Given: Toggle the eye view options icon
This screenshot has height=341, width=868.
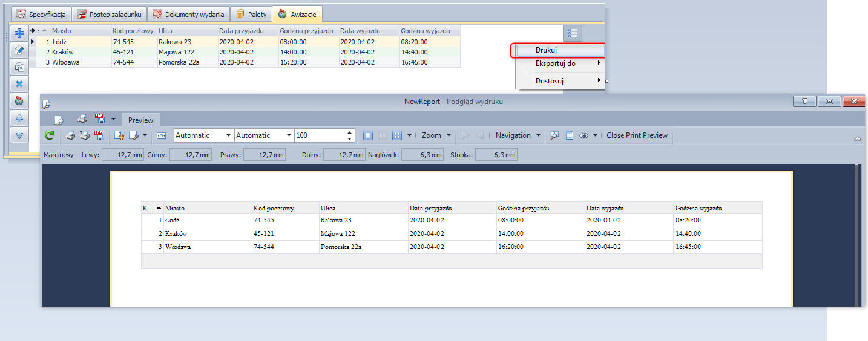Looking at the screenshot, I should tap(584, 136).
